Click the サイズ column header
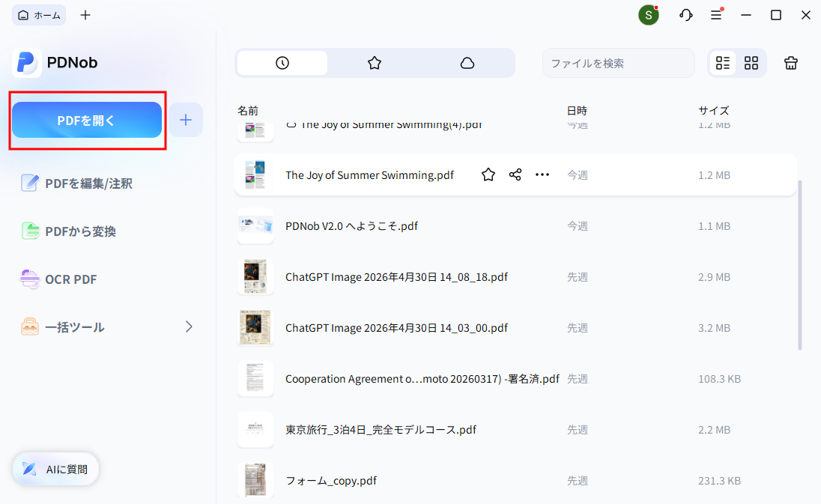 (x=713, y=110)
